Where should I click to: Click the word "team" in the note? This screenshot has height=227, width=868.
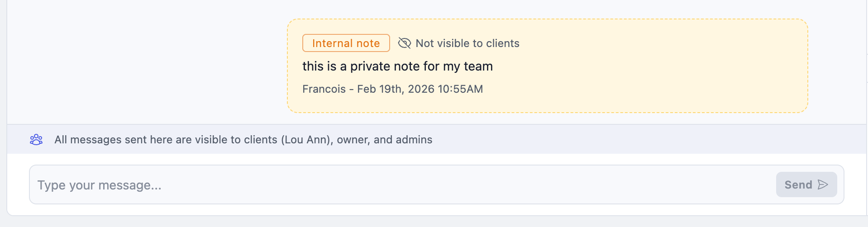478,66
